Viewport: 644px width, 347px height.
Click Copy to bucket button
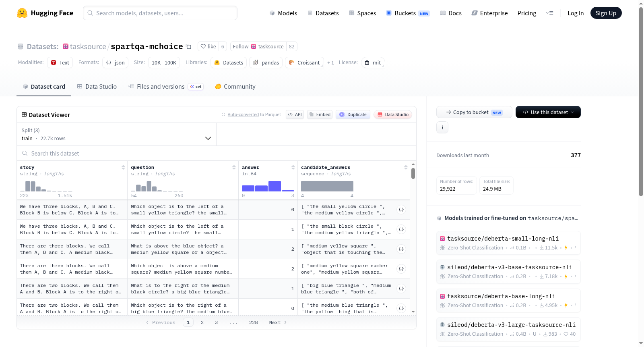(x=474, y=112)
